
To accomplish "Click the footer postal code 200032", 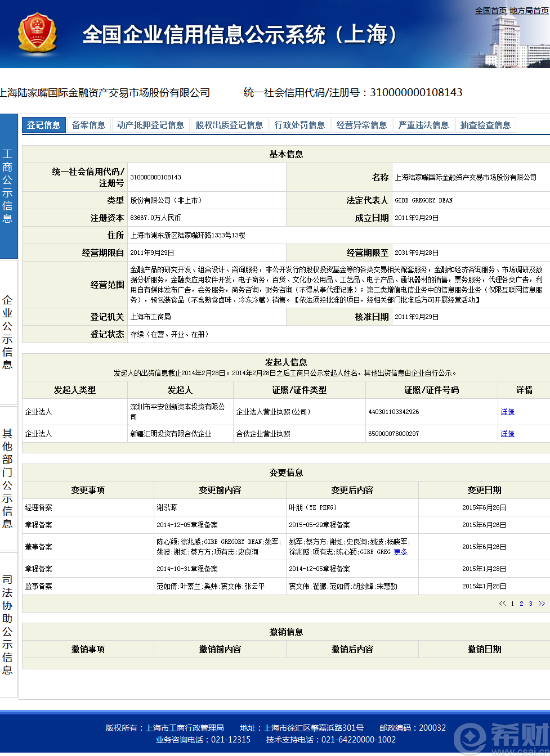I will (x=432, y=728).
